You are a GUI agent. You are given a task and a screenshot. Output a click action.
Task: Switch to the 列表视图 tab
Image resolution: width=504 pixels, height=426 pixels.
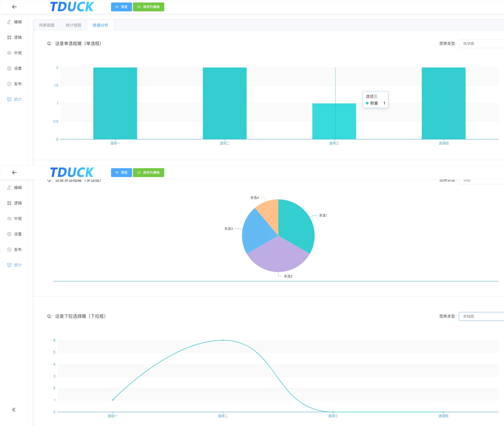tap(47, 25)
